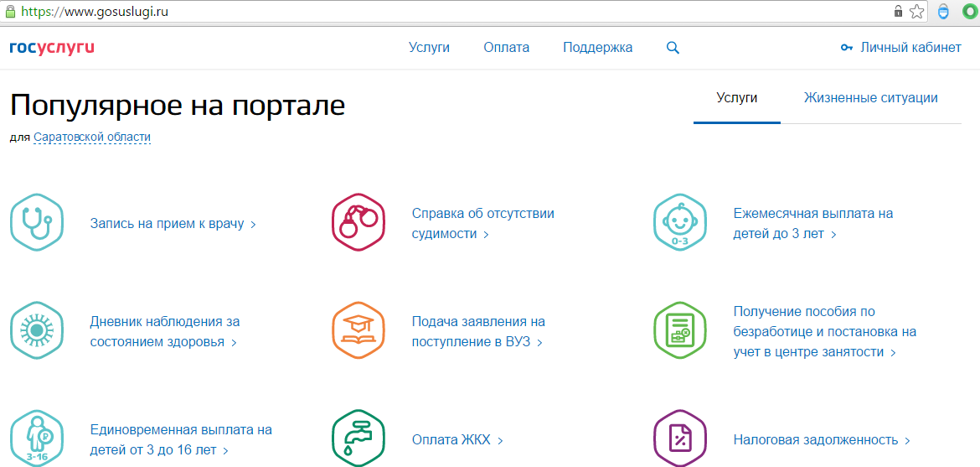
Task: Select the Услуги tab under popular section
Action: pos(737,97)
